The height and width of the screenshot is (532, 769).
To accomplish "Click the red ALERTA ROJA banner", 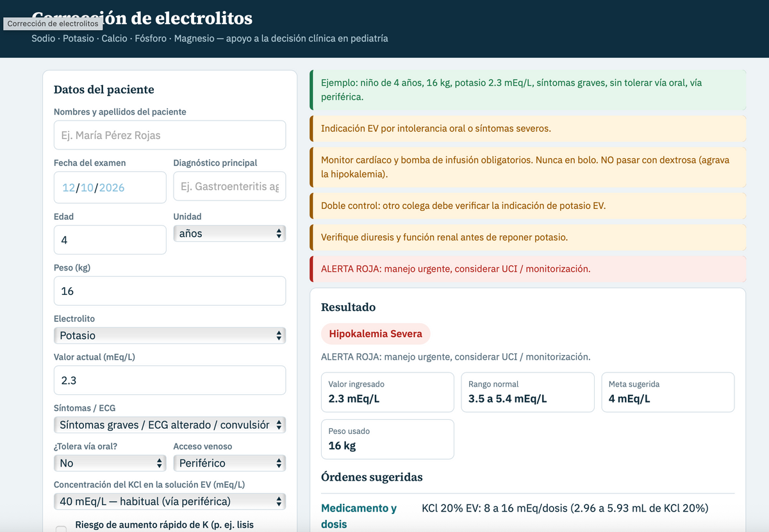I will coord(528,269).
